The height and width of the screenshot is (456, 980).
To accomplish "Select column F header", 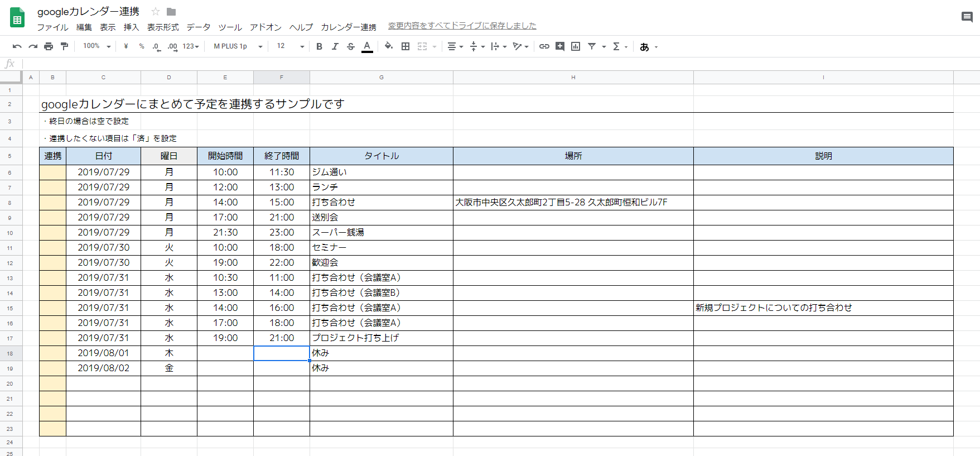I will [x=282, y=77].
